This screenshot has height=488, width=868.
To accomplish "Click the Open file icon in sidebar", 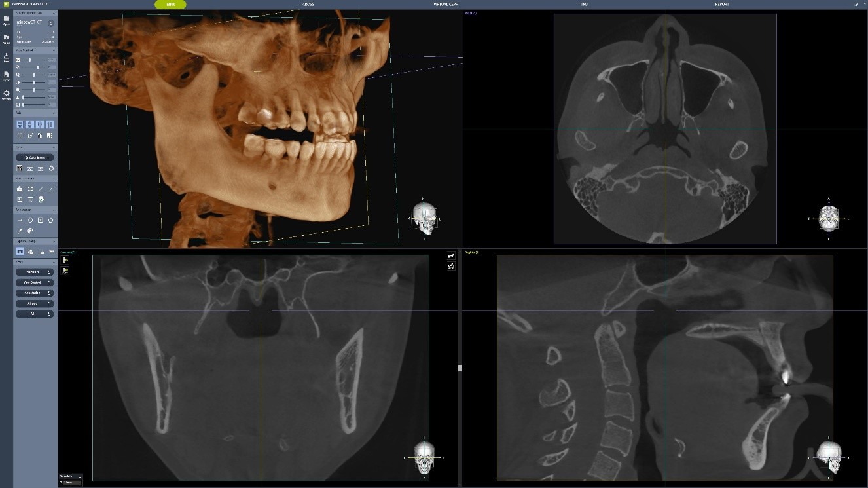I will pos(7,20).
